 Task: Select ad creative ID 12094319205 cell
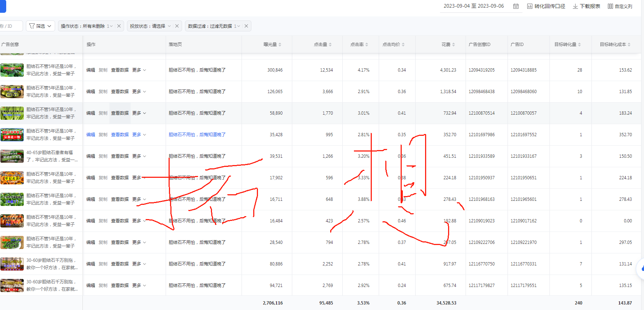482,70
